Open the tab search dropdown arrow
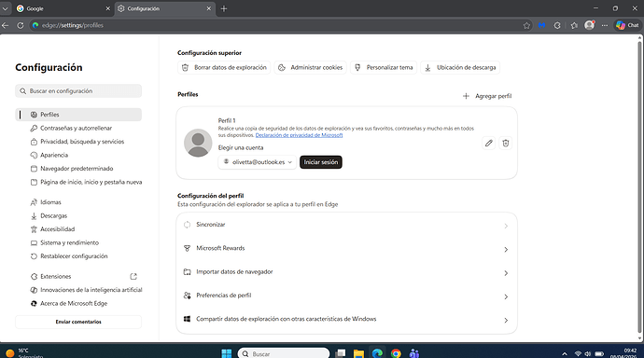 [x=5, y=8]
